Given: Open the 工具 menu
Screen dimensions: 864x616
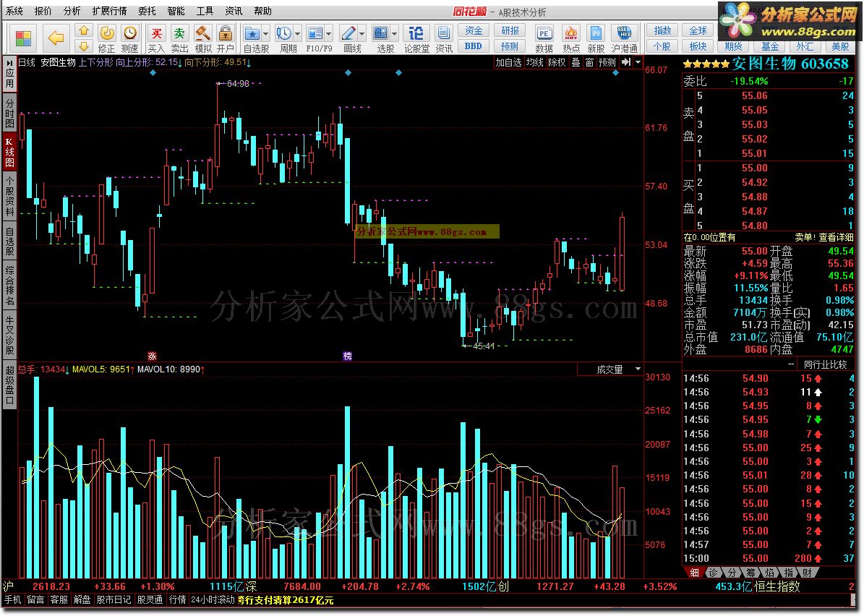Looking at the screenshot, I should click(x=205, y=11).
